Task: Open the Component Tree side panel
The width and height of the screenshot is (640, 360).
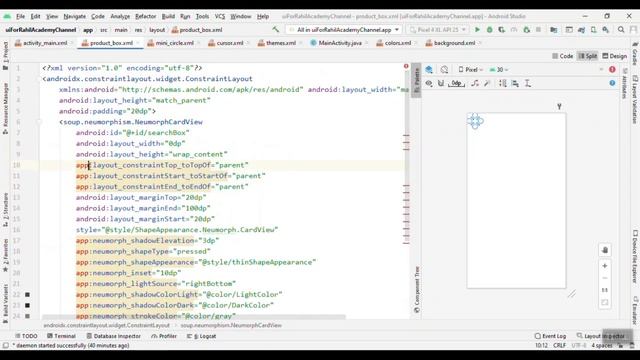Action: [416, 290]
